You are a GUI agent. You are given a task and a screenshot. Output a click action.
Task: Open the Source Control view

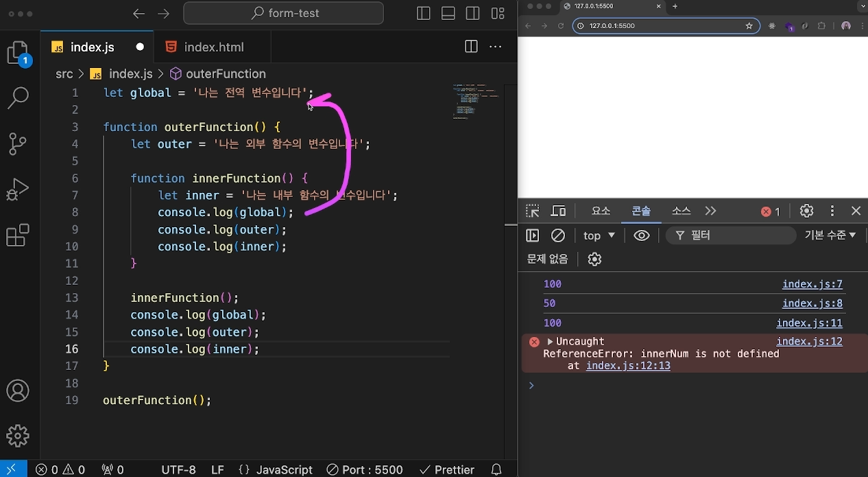18,143
